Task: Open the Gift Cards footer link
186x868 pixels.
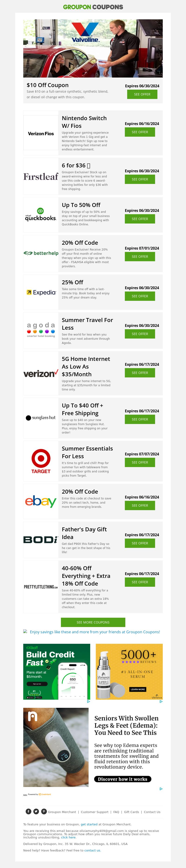Action: 131,812
